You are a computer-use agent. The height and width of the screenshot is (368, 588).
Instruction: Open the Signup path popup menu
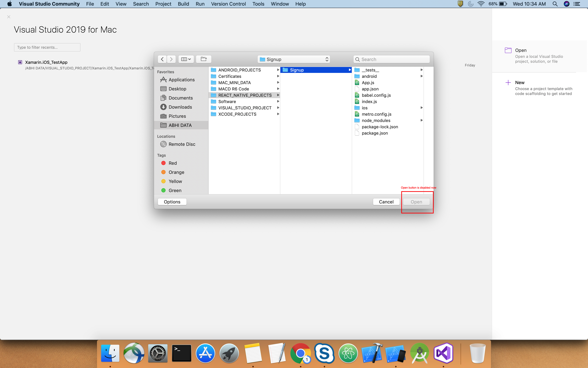[294, 59]
